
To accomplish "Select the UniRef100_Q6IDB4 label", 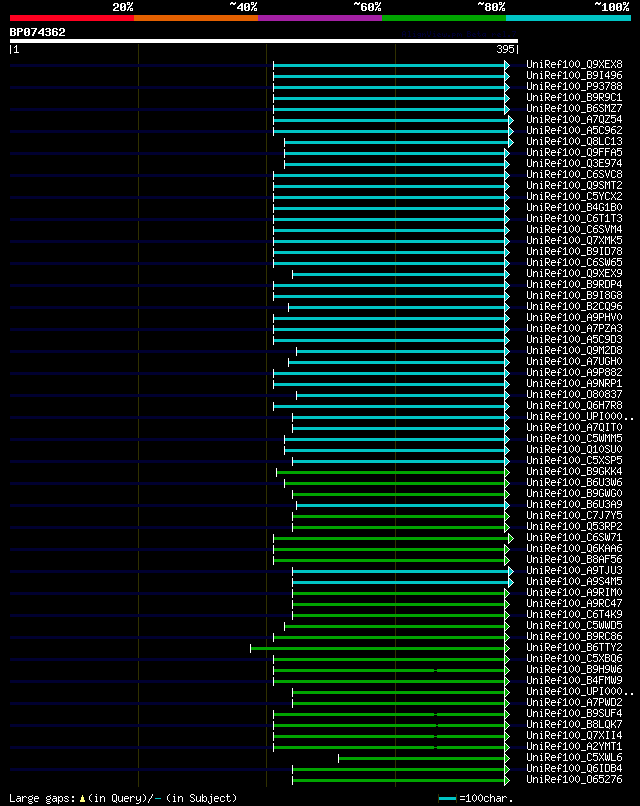I will pos(574,768).
